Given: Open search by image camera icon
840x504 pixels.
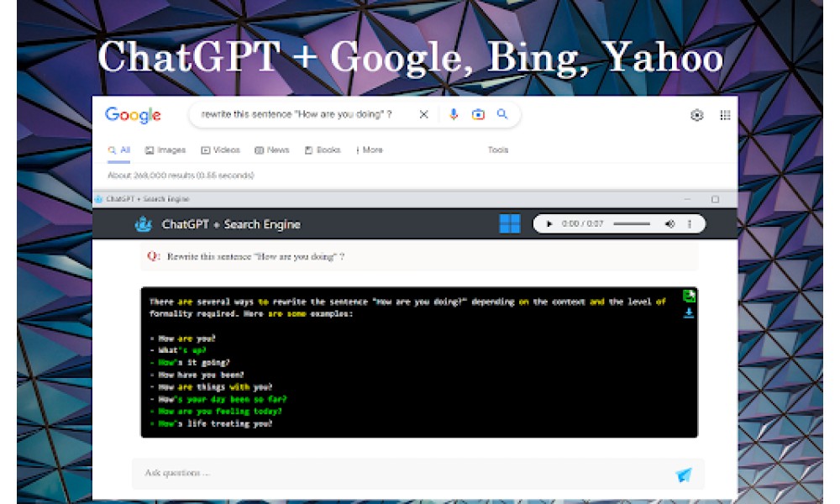Looking at the screenshot, I should (478, 114).
